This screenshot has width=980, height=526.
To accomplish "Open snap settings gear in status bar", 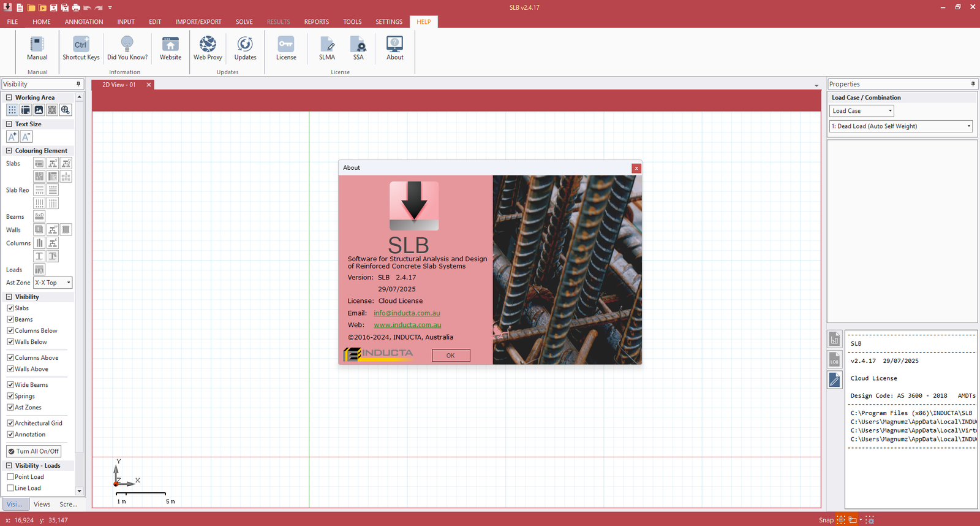I will (870, 520).
